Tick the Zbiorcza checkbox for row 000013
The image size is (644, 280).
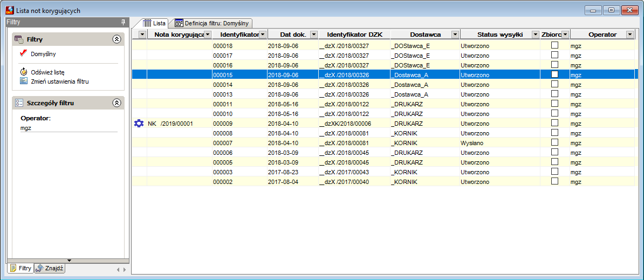pyautogui.click(x=554, y=94)
